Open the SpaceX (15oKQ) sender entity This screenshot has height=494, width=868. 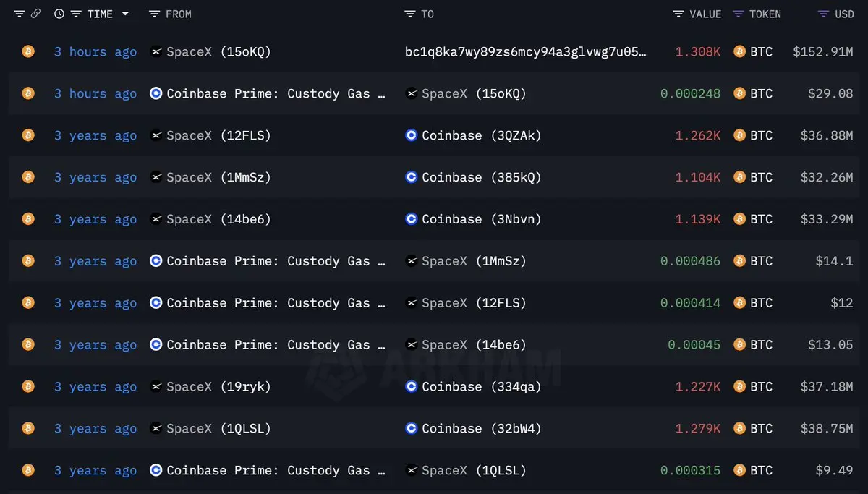210,51
